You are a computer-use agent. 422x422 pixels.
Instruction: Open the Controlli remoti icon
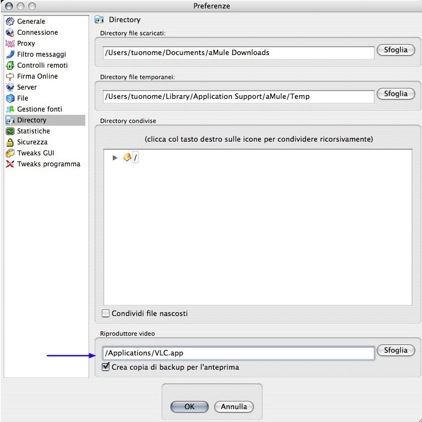click(x=10, y=65)
